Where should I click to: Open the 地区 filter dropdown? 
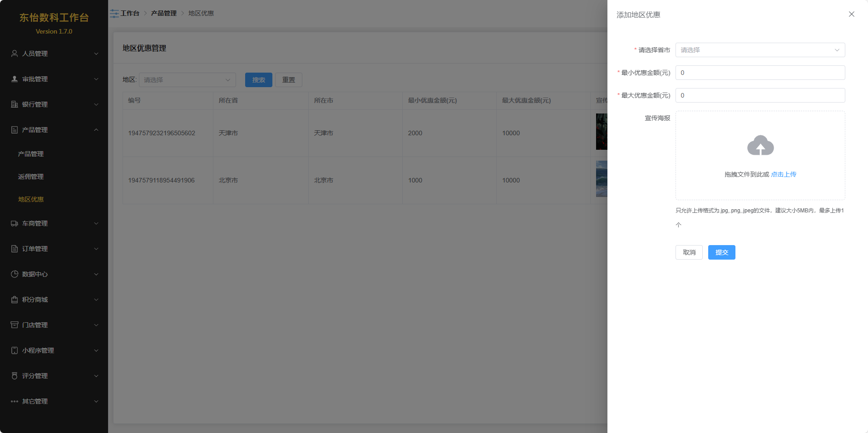(x=187, y=80)
